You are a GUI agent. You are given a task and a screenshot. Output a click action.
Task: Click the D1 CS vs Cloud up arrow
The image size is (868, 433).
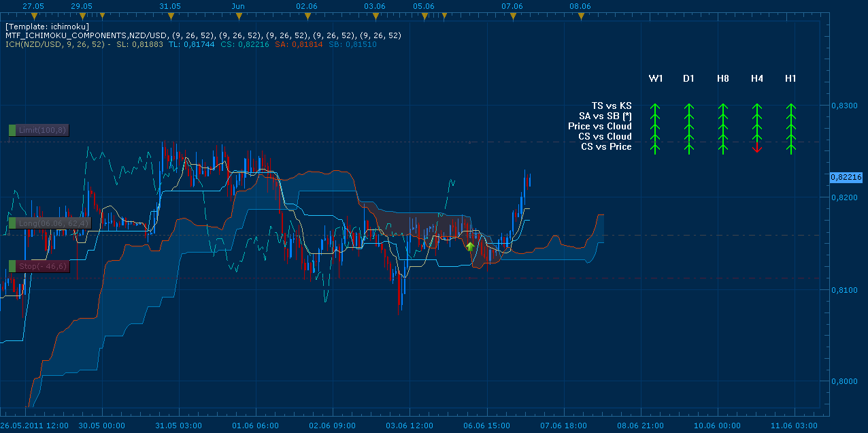688,138
